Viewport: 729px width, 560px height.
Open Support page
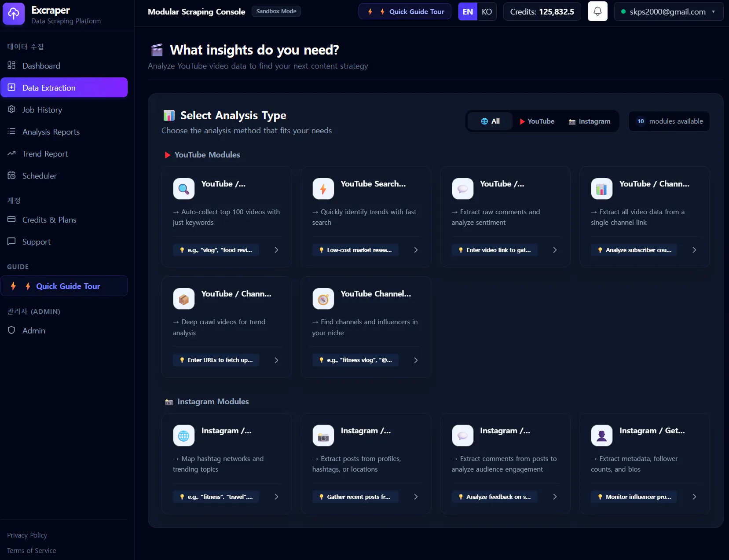[x=64, y=242]
